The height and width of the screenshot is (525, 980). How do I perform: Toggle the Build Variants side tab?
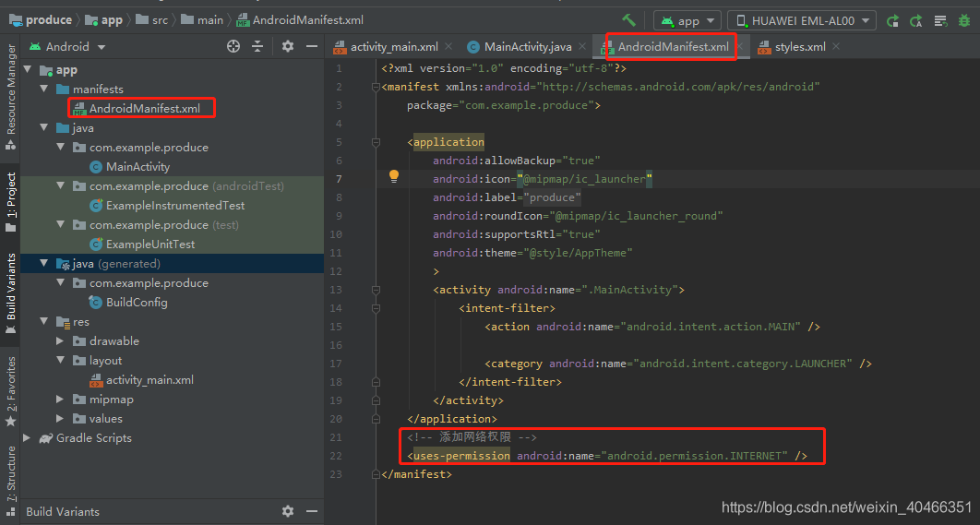click(11, 292)
